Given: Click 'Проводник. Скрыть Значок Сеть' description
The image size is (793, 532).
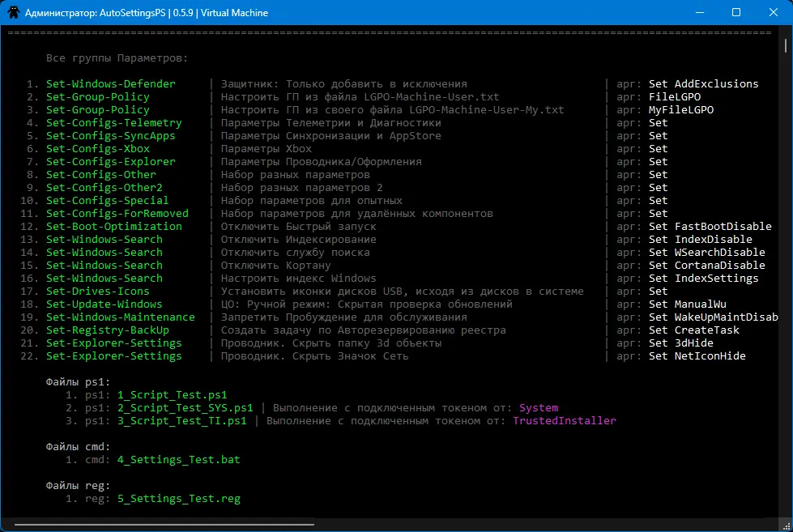Looking at the screenshot, I should pyautogui.click(x=314, y=356).
